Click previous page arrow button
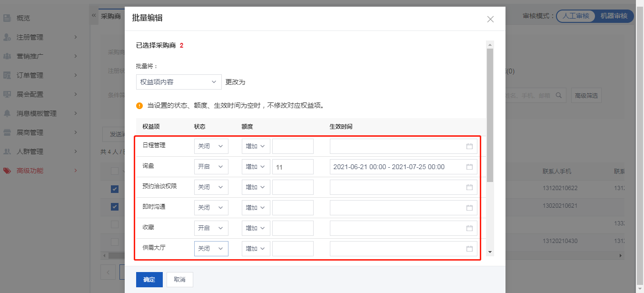644x293 pixels. tap(108, 273)
